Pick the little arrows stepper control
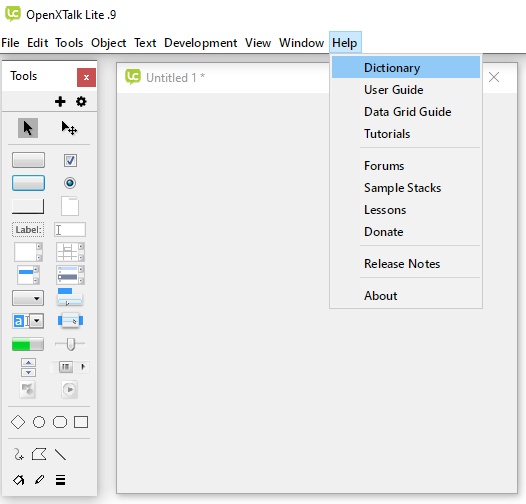Screen dimensions: 526x504 pos(28,367)
